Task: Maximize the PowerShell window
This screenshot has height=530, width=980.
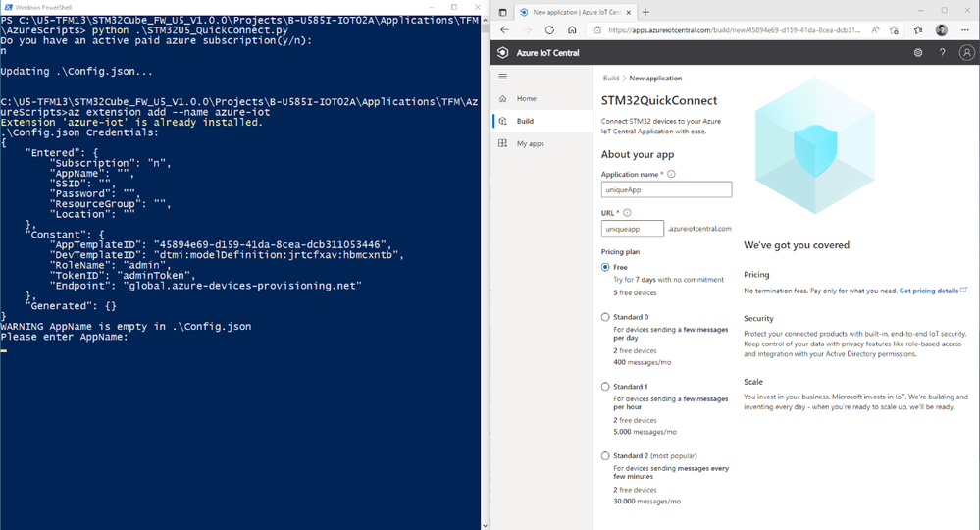Action: [454, 7]
